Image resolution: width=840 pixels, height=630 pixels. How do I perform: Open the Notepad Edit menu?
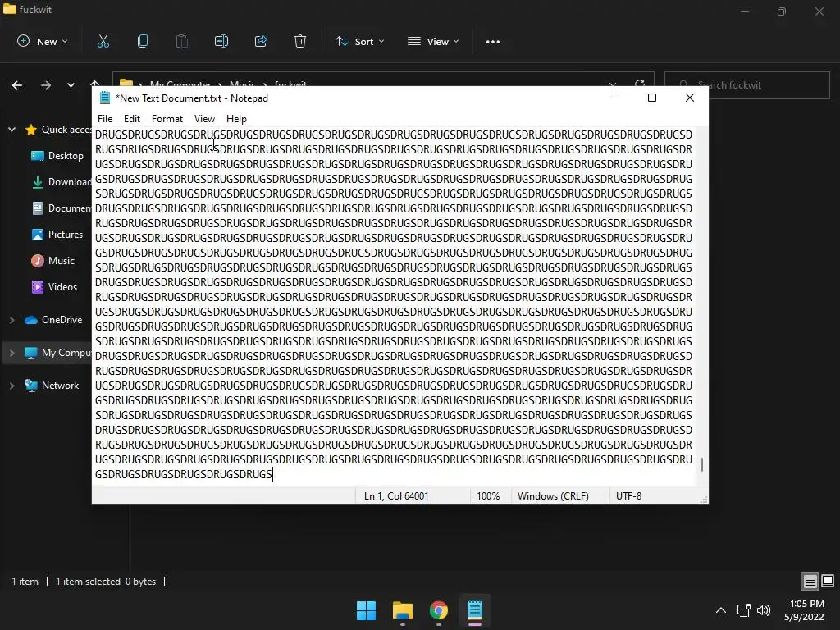[x=132, y=119]
